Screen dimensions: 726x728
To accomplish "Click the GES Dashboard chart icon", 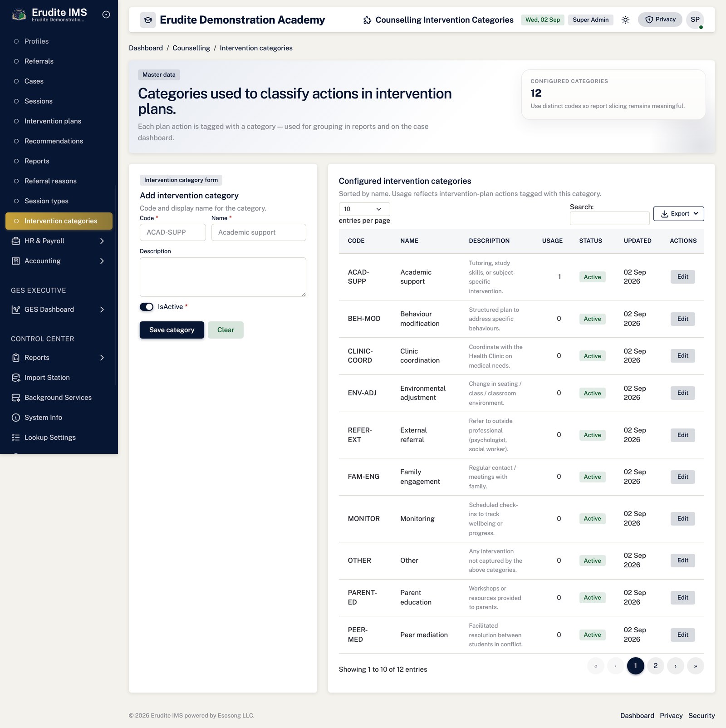I will [16, 310].
